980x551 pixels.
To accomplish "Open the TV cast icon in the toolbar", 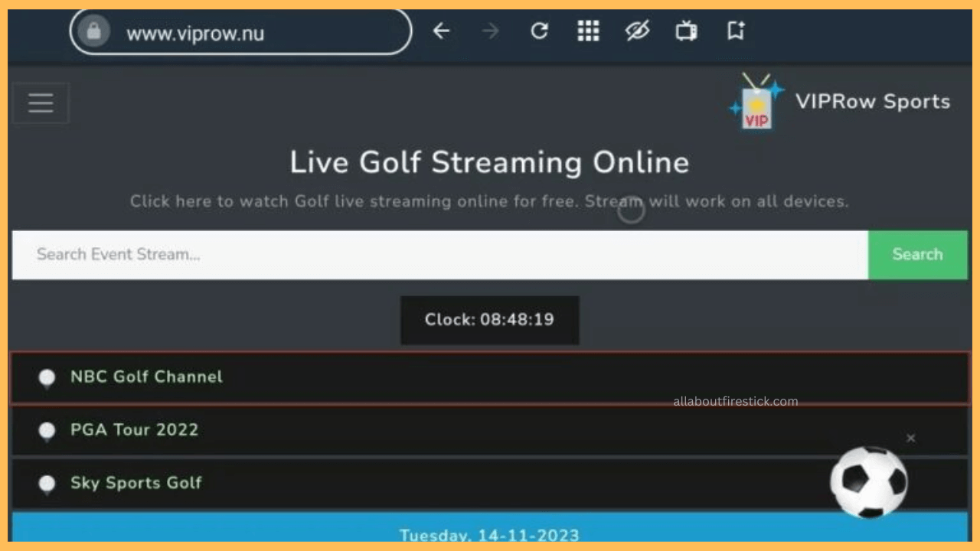I will 686,31.
